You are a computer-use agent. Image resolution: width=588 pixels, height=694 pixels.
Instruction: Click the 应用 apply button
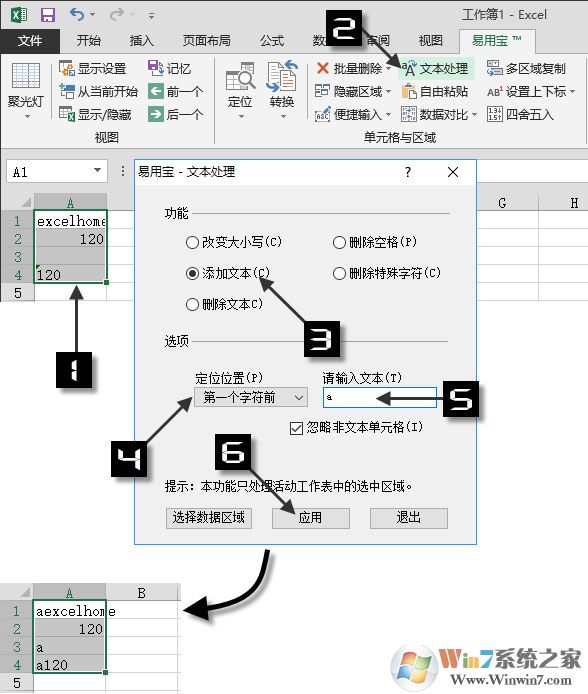(311, 518)
